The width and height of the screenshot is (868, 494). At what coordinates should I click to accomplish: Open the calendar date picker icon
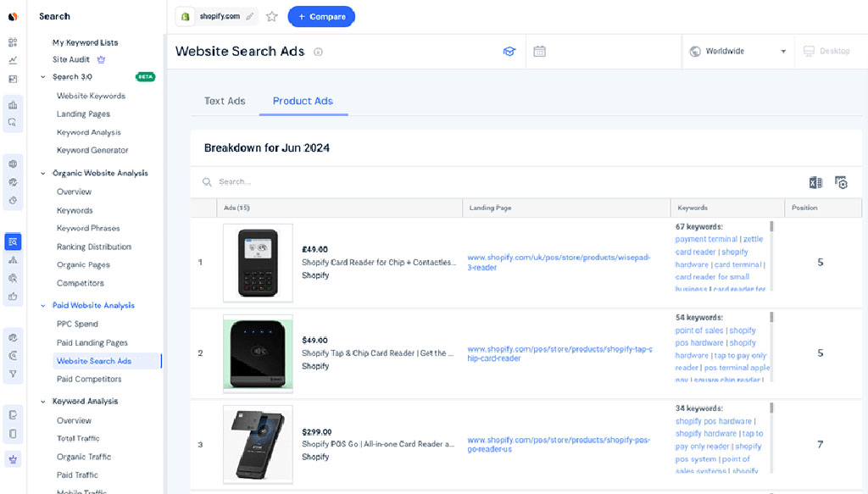(x=540, y=52)
